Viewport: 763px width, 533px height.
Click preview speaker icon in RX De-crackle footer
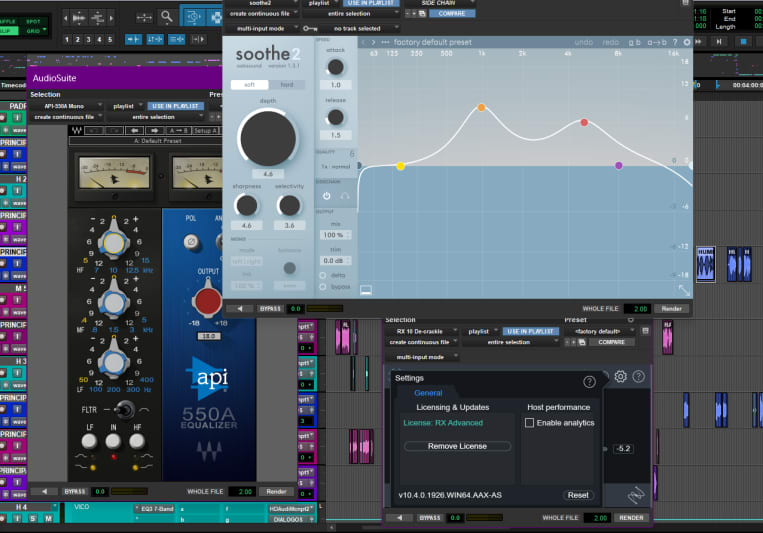point(400,518)
